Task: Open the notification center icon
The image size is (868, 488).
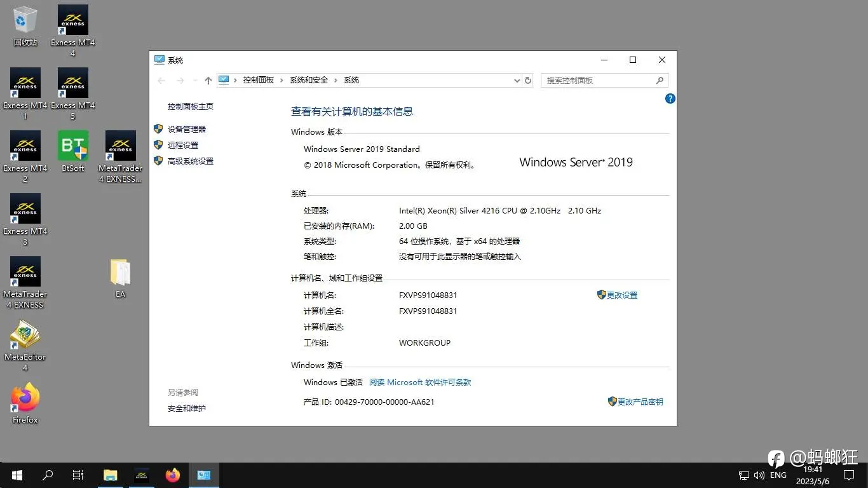Action: pos(848,475)
